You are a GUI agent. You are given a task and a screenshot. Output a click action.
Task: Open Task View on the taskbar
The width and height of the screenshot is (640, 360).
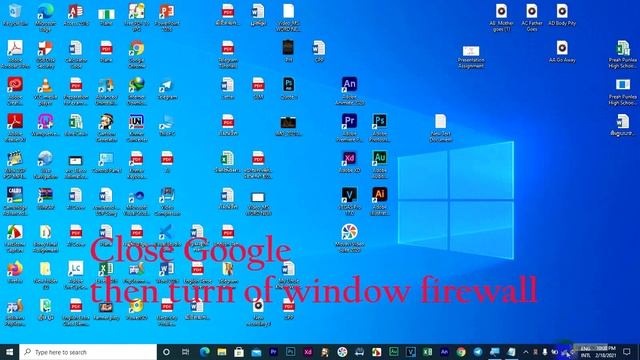pyautogui.click(x=185, y=352)
